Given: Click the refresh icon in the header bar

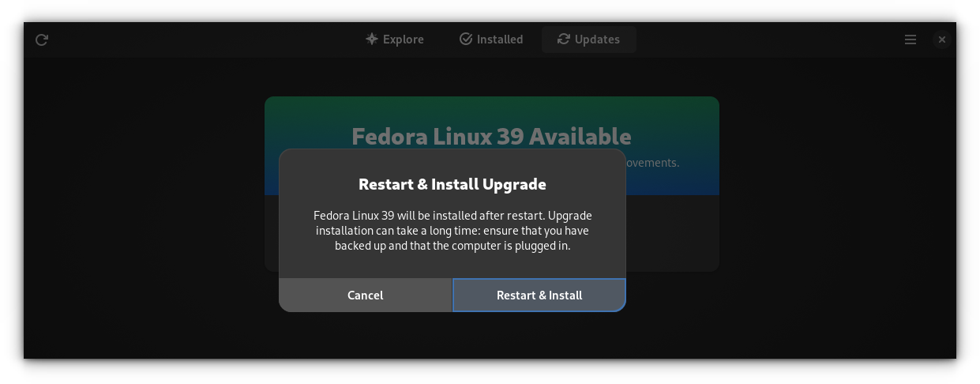Looking at the screenshot, I should pos(42,40).
